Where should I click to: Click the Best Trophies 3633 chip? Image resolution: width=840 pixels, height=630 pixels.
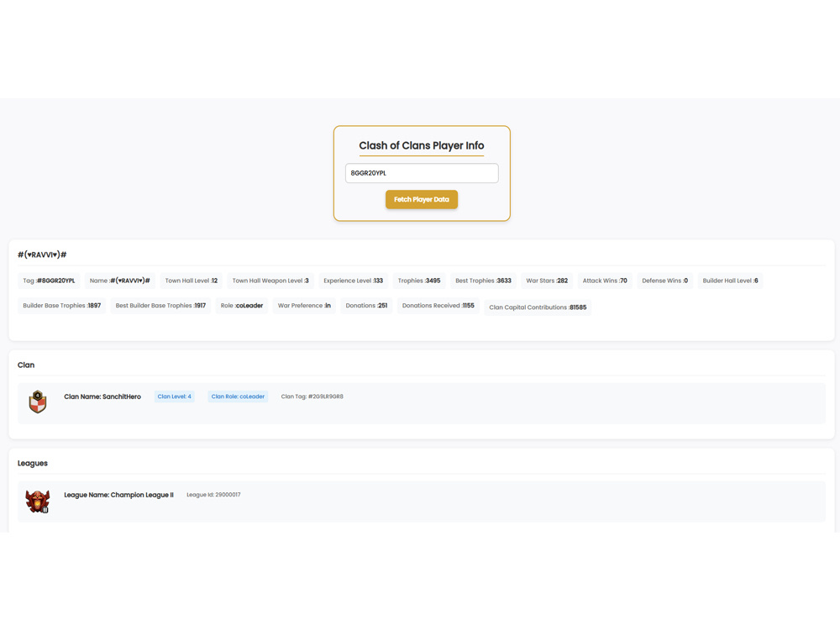483,281
